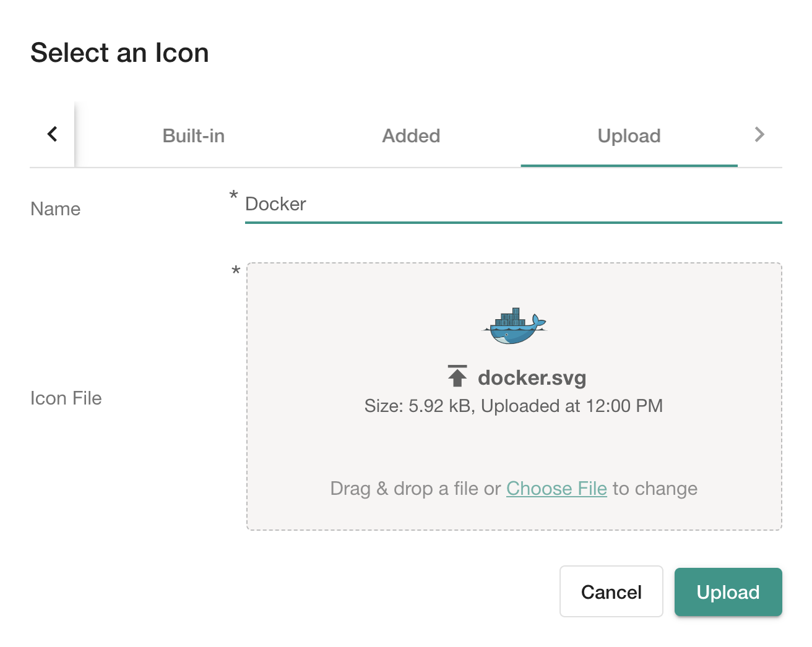Click the Icon File label

tap(66, 398)
